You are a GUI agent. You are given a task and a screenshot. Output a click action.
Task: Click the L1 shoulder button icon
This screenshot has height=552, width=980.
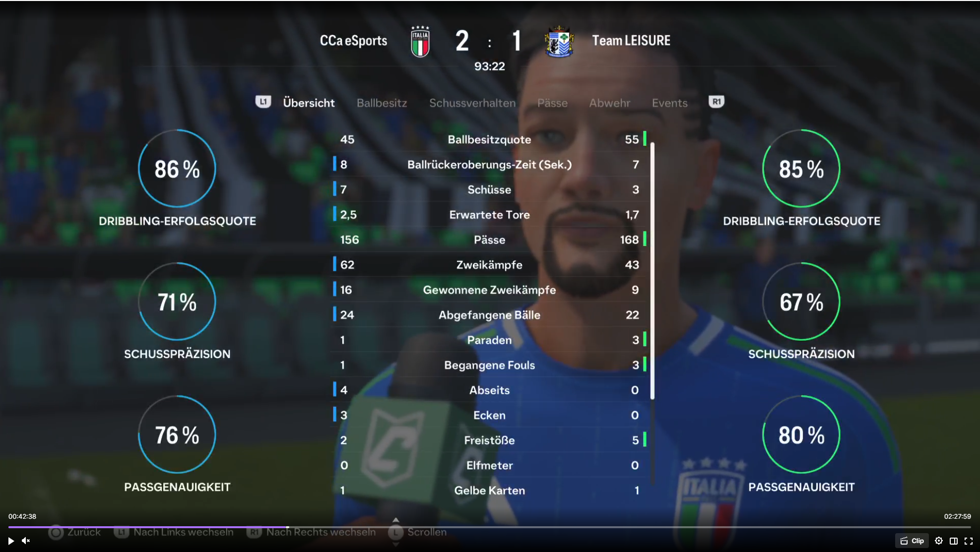pos(263,102)
